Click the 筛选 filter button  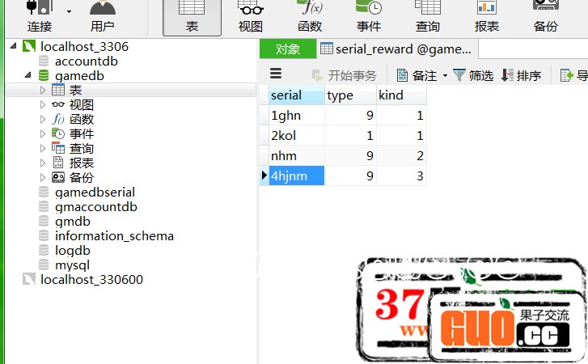pos(473,75)
